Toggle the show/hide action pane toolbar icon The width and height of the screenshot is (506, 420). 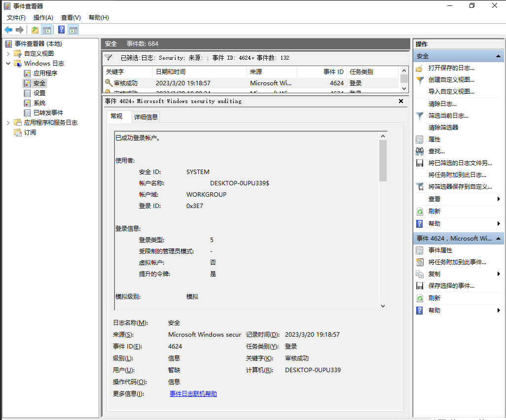point(73,30)
